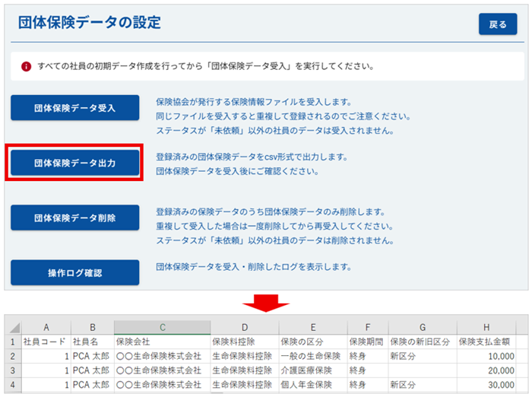Click the 団体保険データを受入後にご確認ください line

[237, 171]
